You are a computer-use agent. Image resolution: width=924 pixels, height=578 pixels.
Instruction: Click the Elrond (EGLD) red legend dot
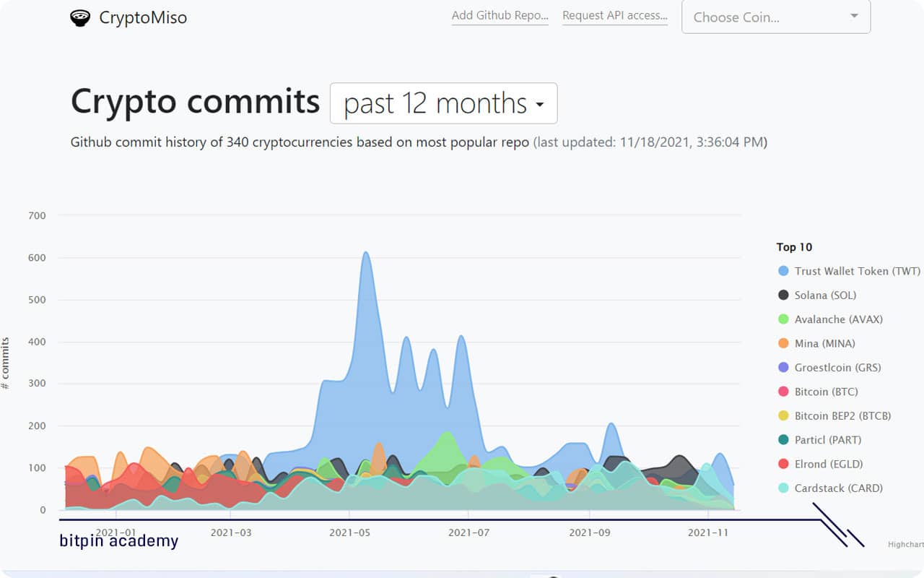pos(783,464)
